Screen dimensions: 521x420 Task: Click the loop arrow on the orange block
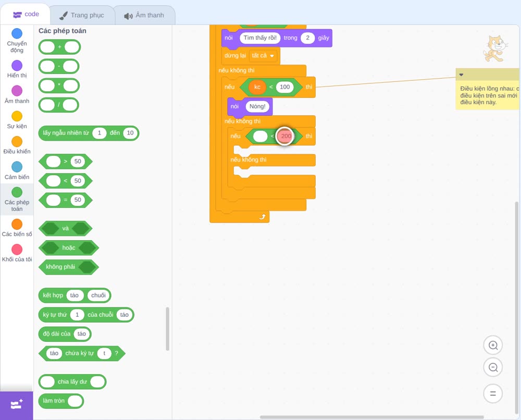[263, 217]
